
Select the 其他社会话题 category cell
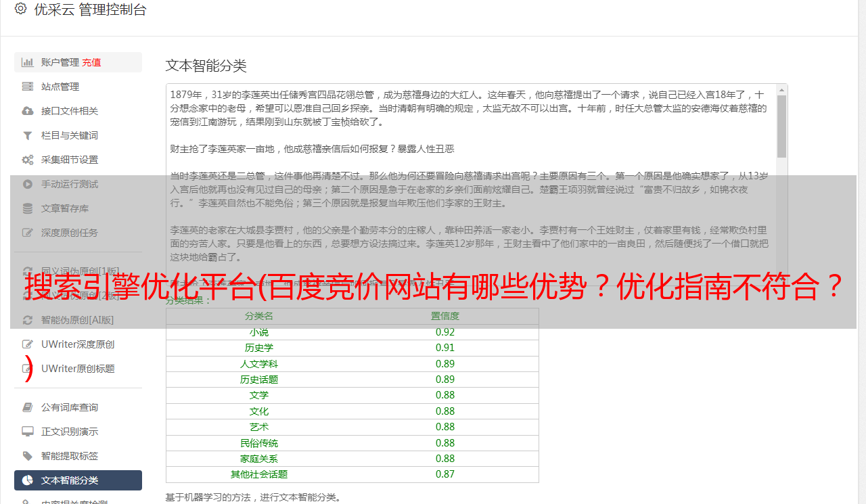pyautogui.click(x=259, y=474)
